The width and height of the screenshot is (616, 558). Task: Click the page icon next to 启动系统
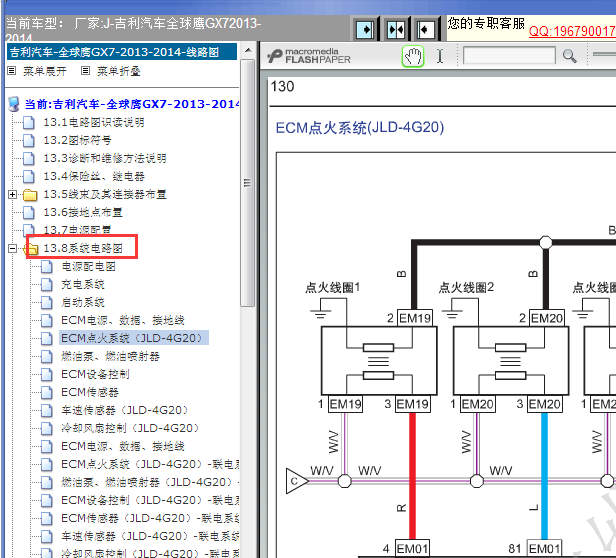[x=47, y=303]
